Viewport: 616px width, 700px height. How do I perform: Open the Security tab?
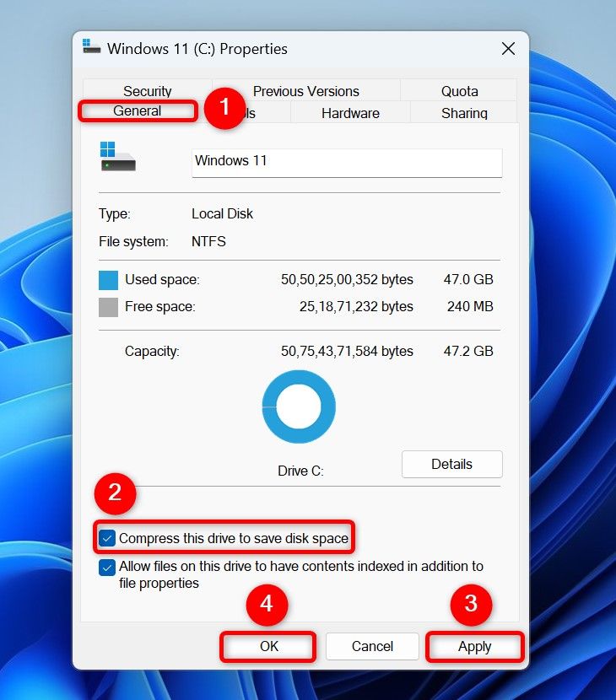(x=148, y=90)
